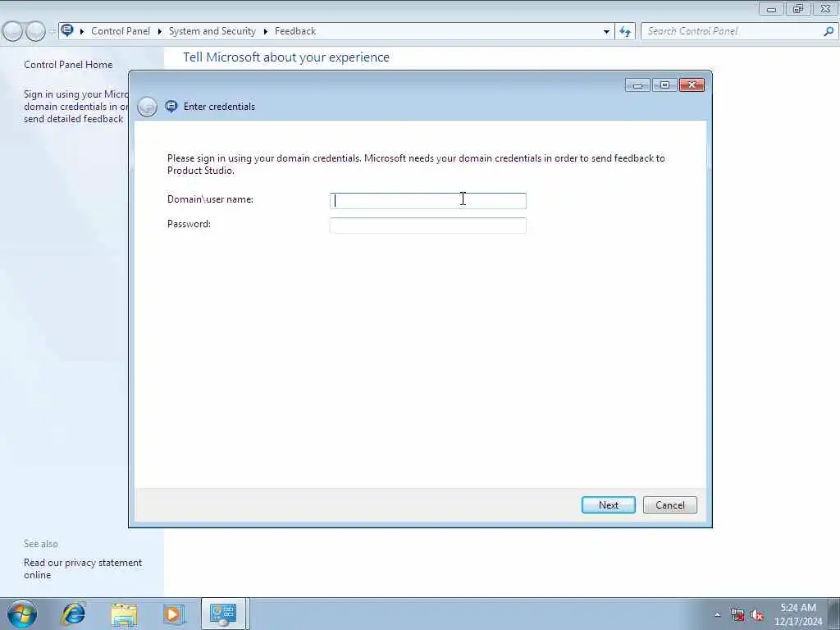The height and width of the screenshot is (630, 840).
Task: Select the Feedback breadcrumb item
Action: tap(295, 31)
